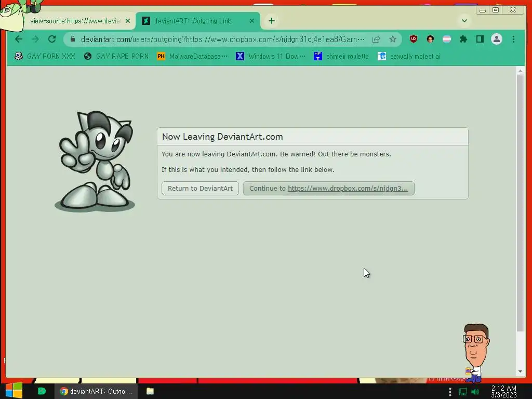Viewport: 532px width, 399px height.
Task: Open the network status tray icon
Action: click(x=463, y=392)
